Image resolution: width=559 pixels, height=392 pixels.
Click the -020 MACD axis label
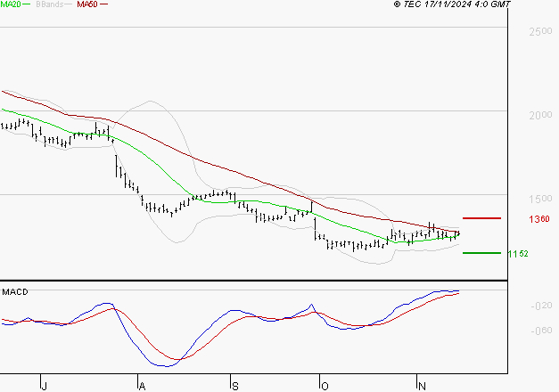pyautogui.click(x=541, y=306)
